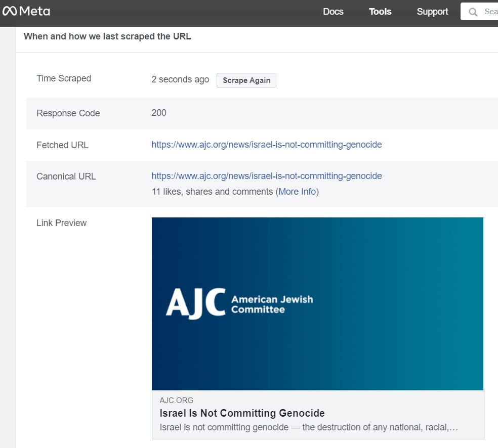Click the Link Preview row label

click(62, 223)
